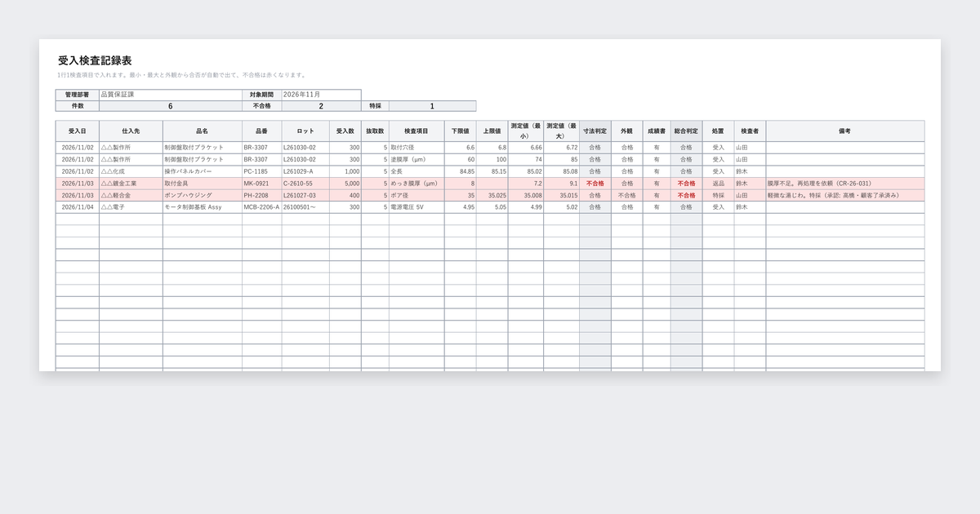This screenshot has width=980, height=514.
Task: Click remark 膜厚不足。再処理を依頼
Action: point(845,184)
